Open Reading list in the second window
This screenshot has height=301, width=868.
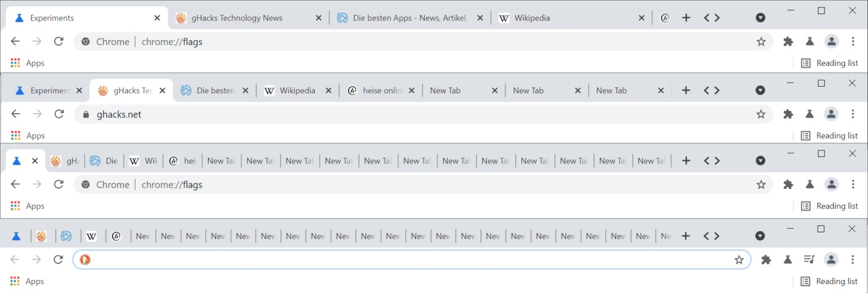point(830,136)
